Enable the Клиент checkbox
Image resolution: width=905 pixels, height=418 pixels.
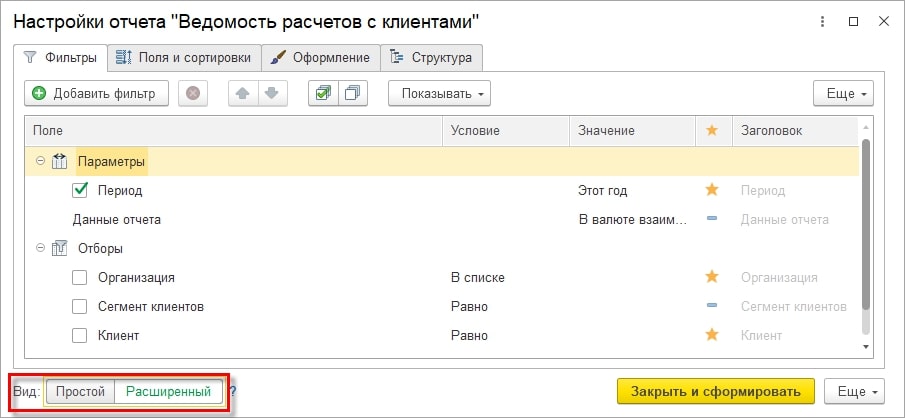[80, 335]
